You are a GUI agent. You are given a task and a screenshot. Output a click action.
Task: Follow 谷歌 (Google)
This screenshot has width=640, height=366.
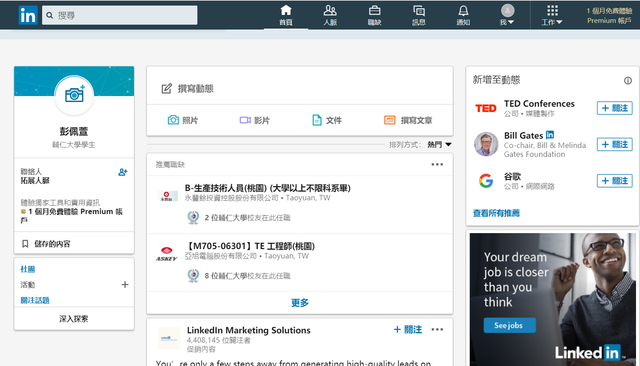coord(615,180)
